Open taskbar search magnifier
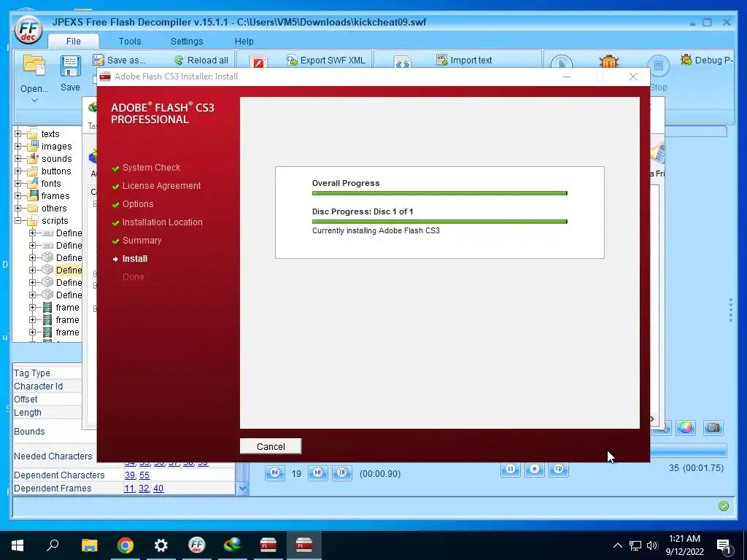747x560 pixels. click(53, 545)
